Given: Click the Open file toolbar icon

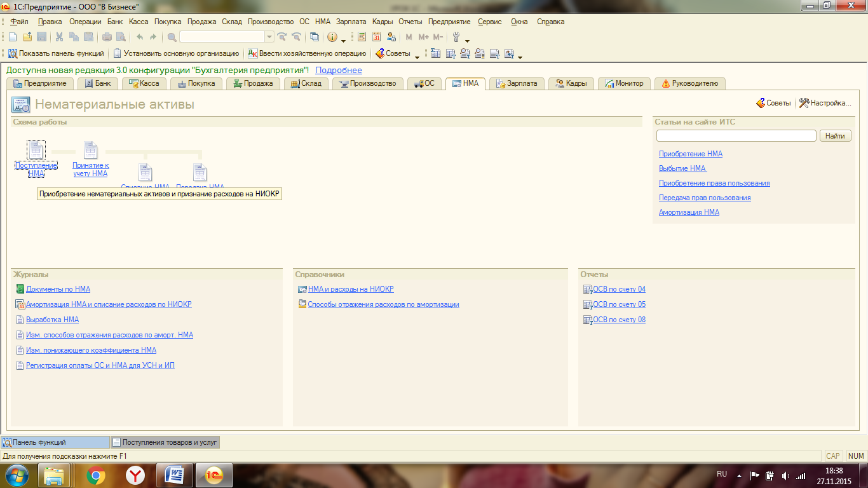Looking at the screenshot, I should point(27,37).
